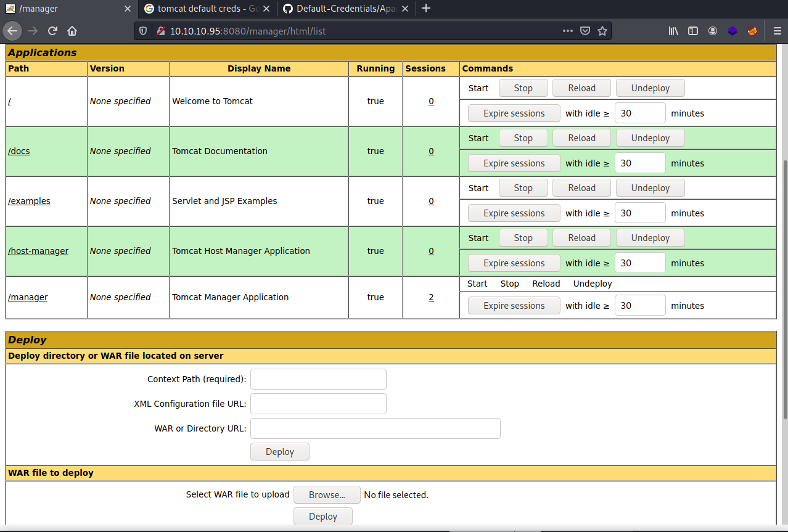
Task: Click the insecure connection padlock icon
Action: click(x=160, y=31)
